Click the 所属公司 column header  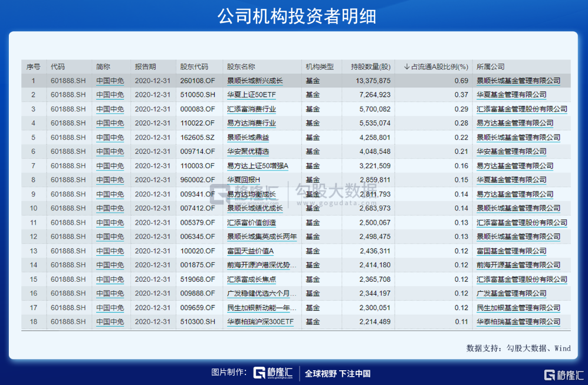[x=491, y=67]
